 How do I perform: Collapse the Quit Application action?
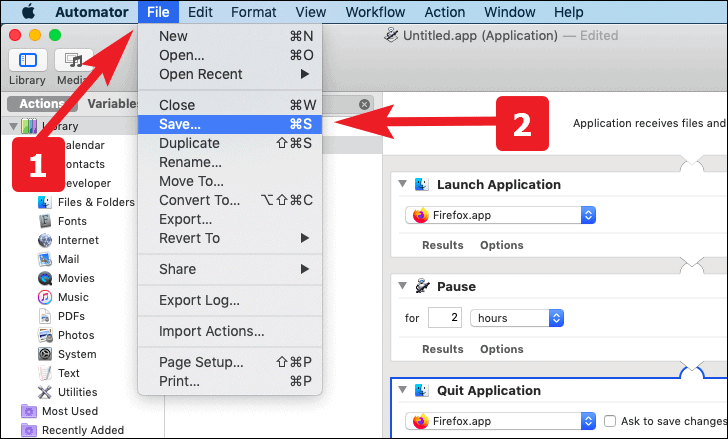click(x=403, y=390)
